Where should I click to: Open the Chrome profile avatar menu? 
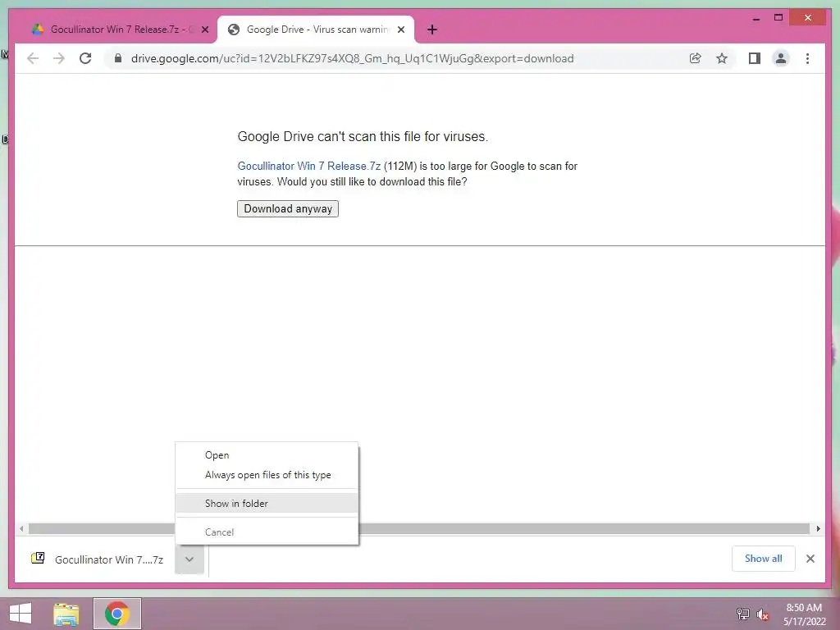[x=781, y=58]
